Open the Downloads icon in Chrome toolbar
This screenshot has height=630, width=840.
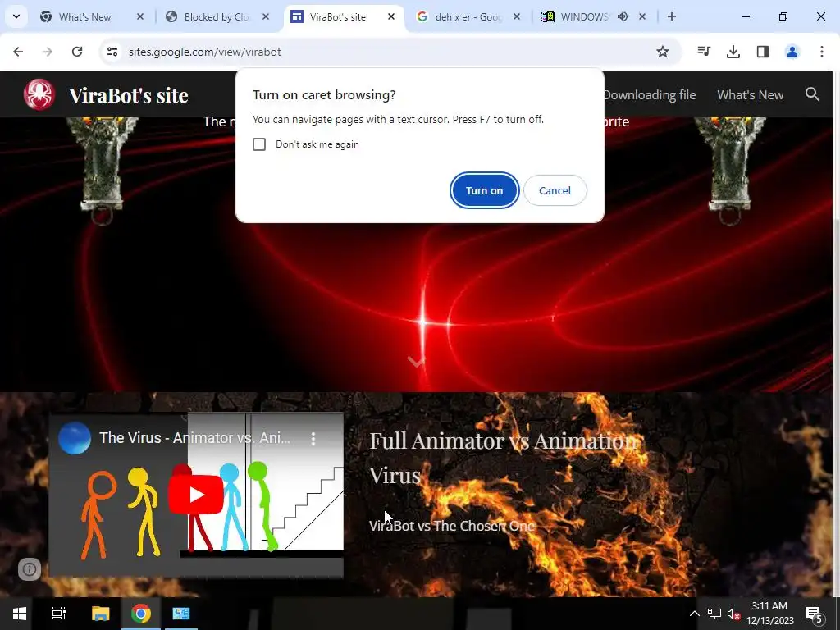pos(733,52)
